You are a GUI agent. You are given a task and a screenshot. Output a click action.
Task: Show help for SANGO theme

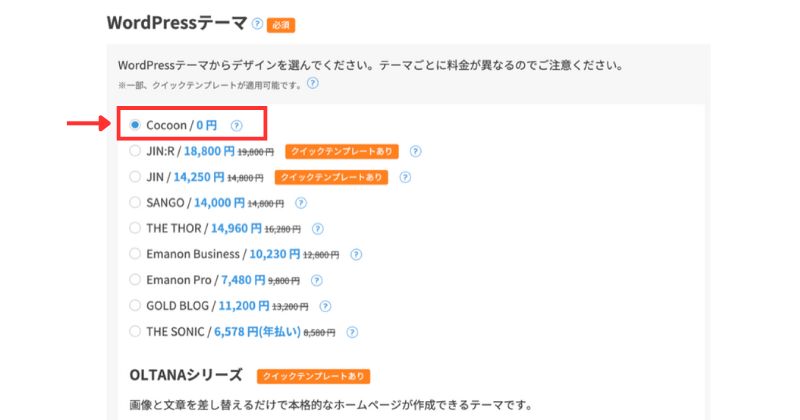click(x=301, y=203)
